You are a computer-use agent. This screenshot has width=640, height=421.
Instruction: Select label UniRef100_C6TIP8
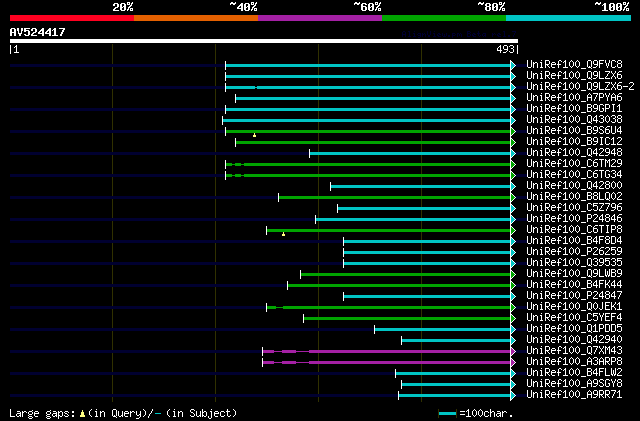tap(574, 229)
